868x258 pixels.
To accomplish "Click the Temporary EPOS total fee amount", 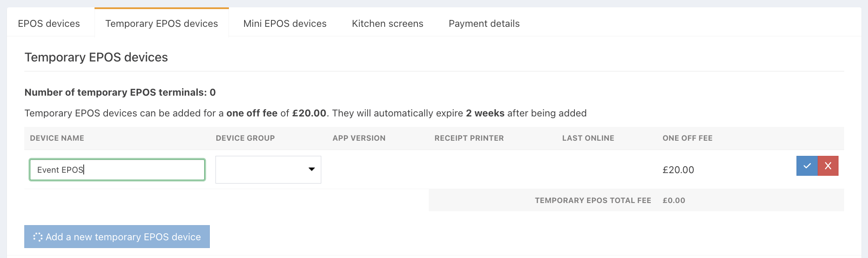I will pyautogui.click(x=674, y=200).
